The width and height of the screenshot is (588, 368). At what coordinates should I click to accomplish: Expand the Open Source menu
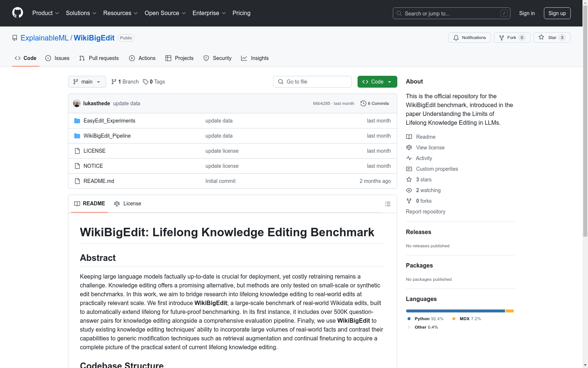(165, 13)
